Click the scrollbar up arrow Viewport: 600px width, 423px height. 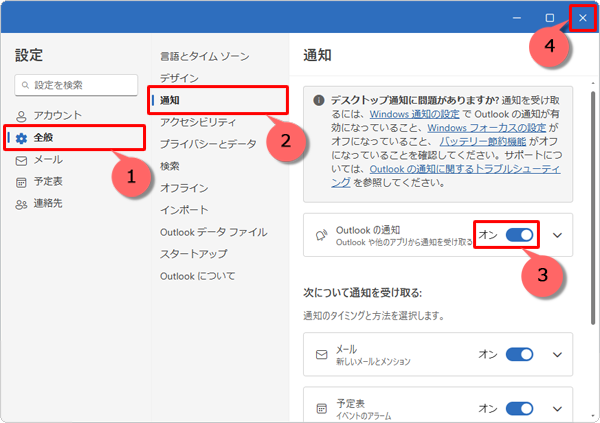pos(593,83)
